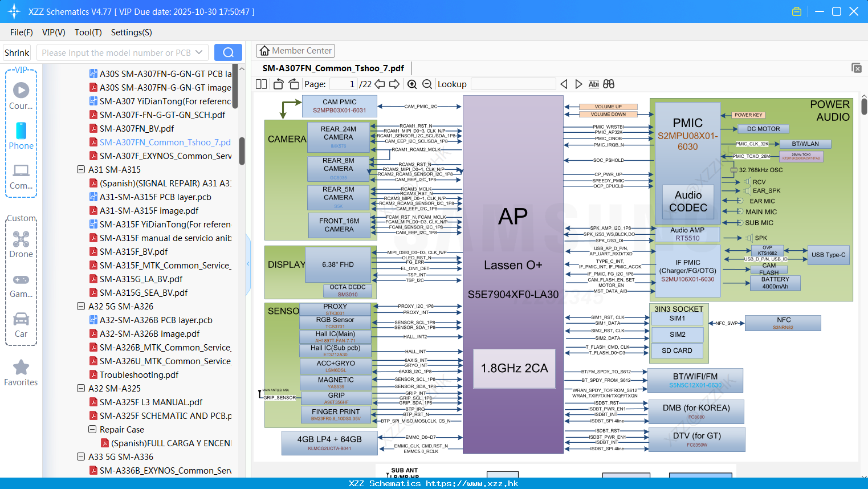Image resolution: width=868 pixels, height=489 pixels.
Task: Open SM-A307F-FN-G-GT-GN_SCH.pdf file
Action: [157, 115]
